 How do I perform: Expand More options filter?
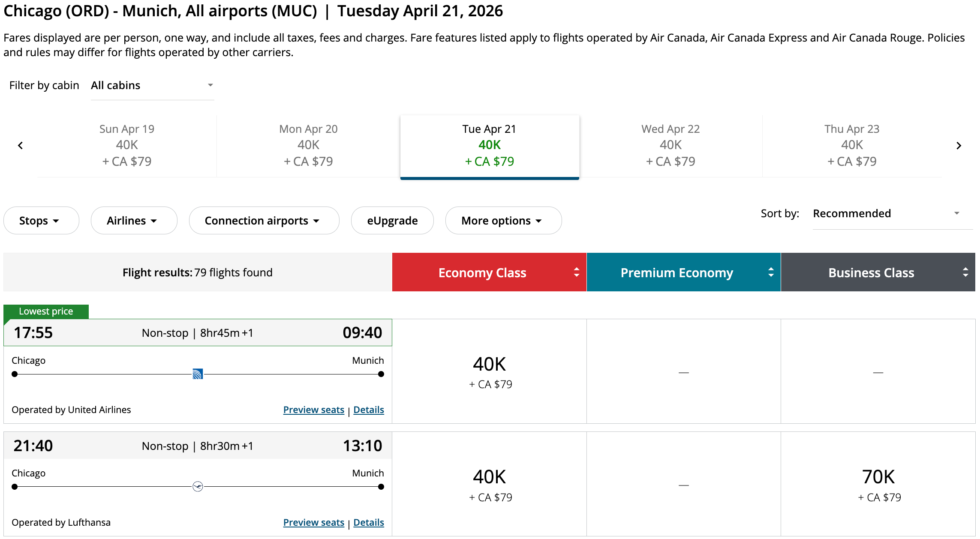503,221
